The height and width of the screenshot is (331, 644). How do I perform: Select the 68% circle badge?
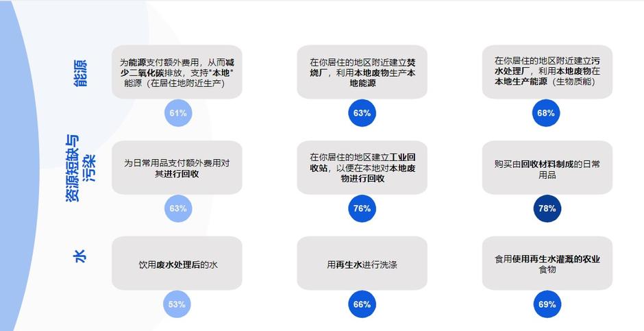click(546, 113)
